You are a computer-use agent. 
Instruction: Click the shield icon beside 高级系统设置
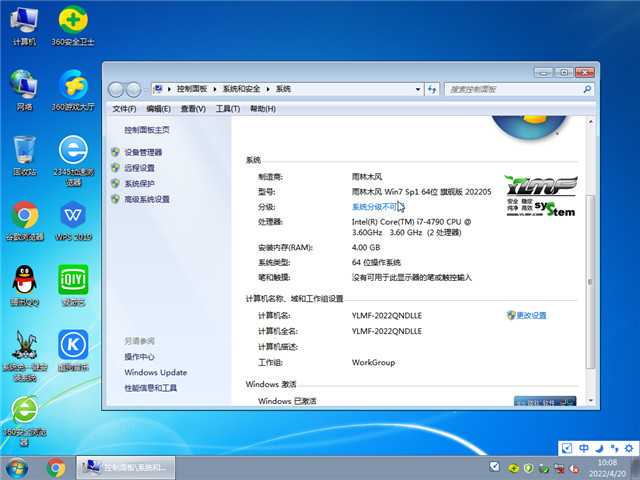(115, 199)
